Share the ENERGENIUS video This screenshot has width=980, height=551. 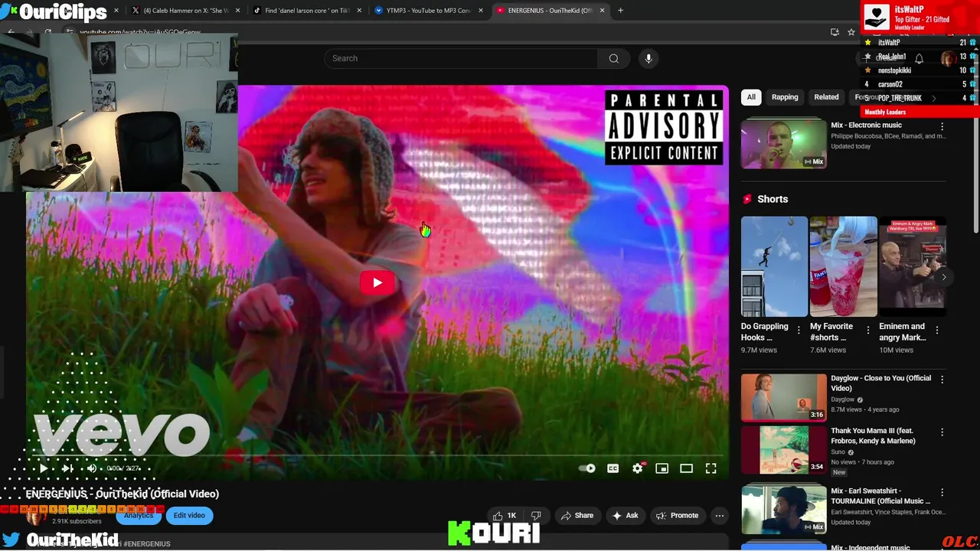577,516
